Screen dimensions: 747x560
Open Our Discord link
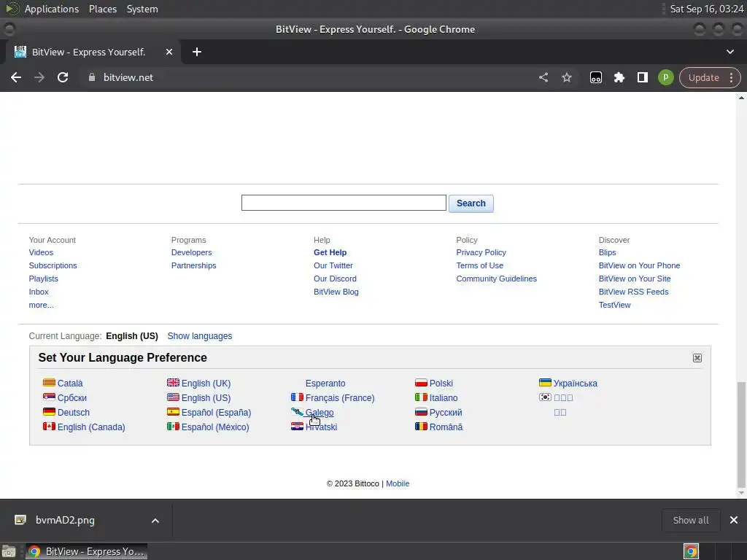(x=335, y=279)
